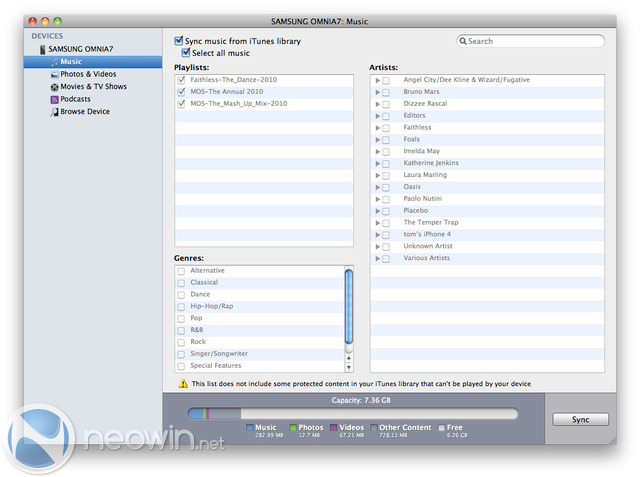Expand the Bruno Mars disclosure triangle
Image resolution: width=640 pixels, height=477 pixels.
coord(378,92)
